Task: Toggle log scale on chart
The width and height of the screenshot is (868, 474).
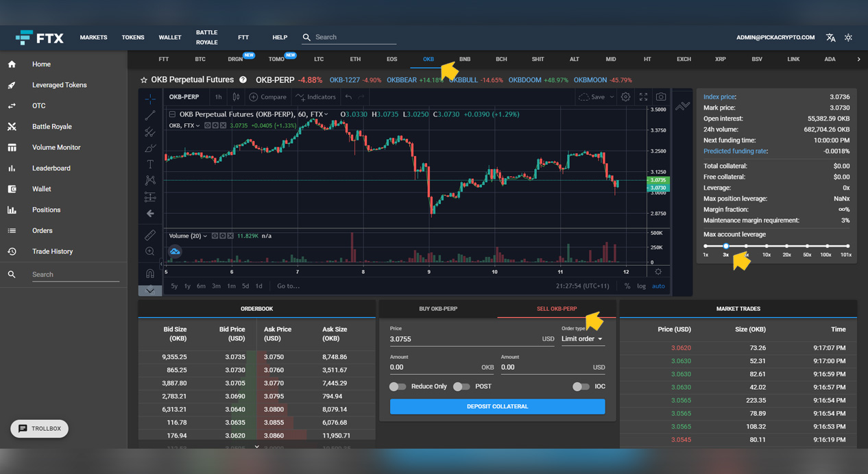Action: click(641, 286)
